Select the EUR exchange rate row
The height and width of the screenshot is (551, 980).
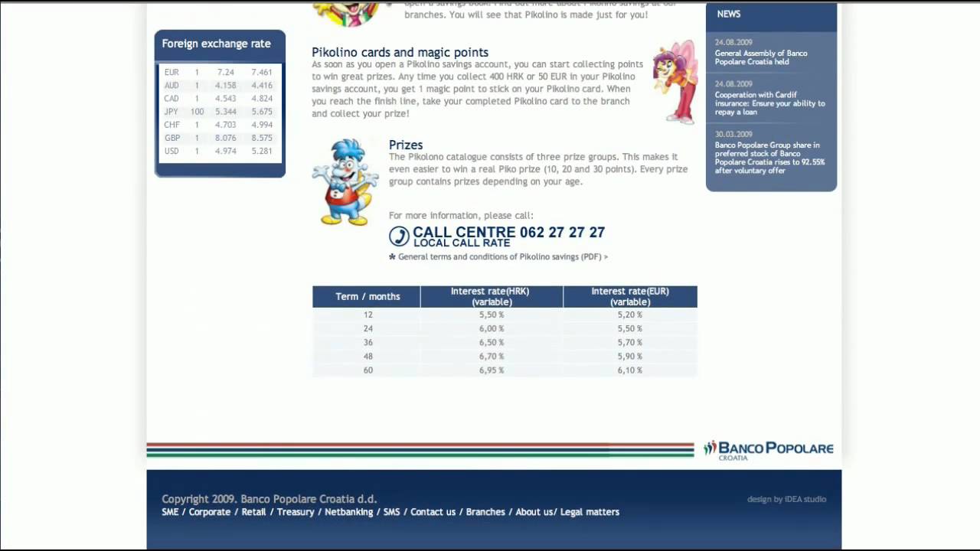click(x=219, y=73)
